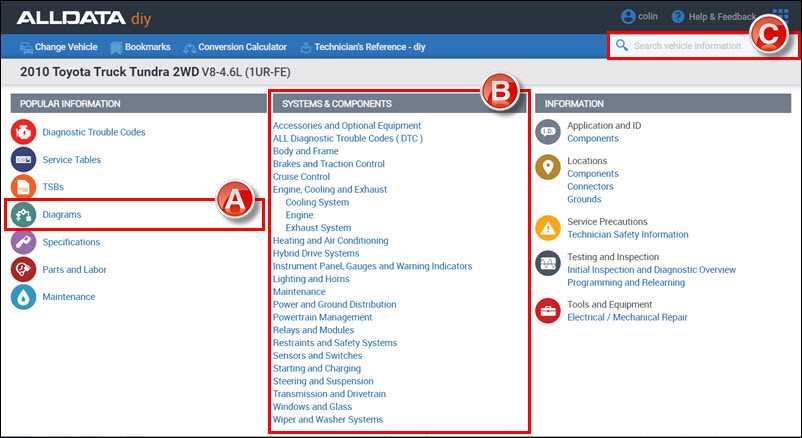802x438 pixels.
Task: Open Cruise Control
Action: point(301,177)
